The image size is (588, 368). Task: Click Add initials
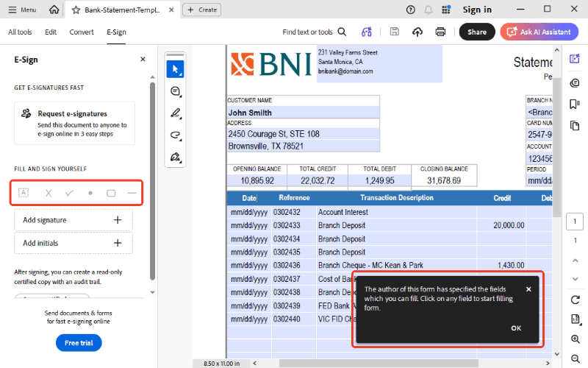pyautogui.click(x=73, y=243)
